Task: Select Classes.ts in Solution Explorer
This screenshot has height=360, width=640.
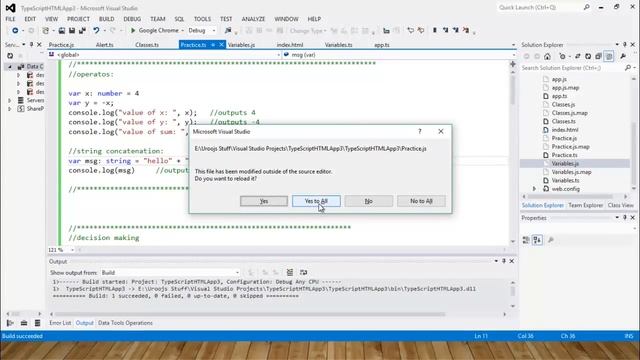Action: (x=563, y=121)
